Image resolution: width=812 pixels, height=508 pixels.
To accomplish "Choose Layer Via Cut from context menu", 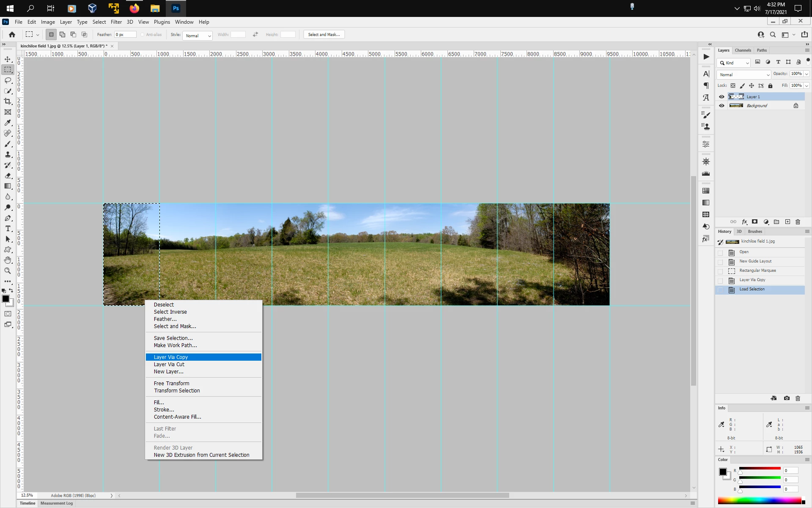I will [x=169, y=364].
